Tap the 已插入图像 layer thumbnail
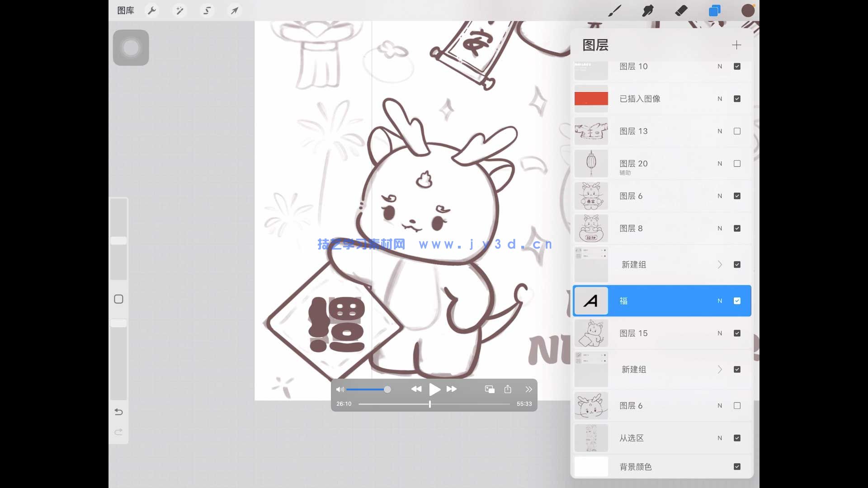Screen dimensions: 868x488 (591, 99)
